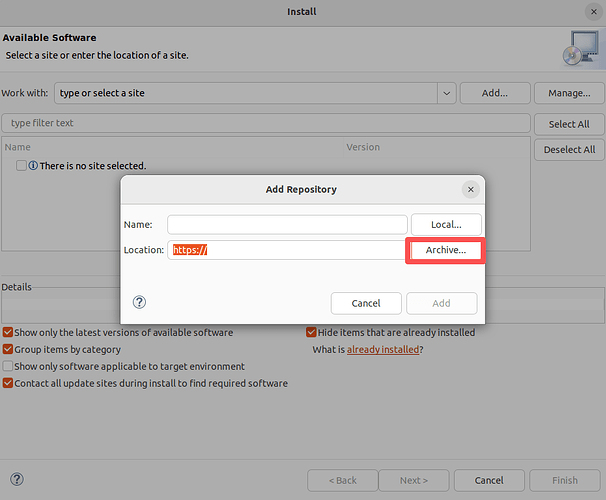Close the Add Repository dialog
Viewport: 606px width, 500px height.
click(470, 189)
